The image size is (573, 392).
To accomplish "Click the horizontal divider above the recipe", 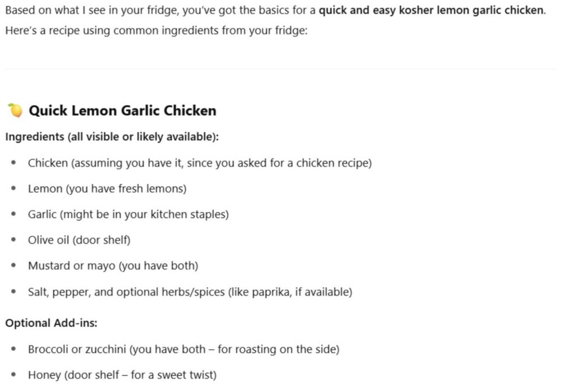I will click(x=280, y=69).
